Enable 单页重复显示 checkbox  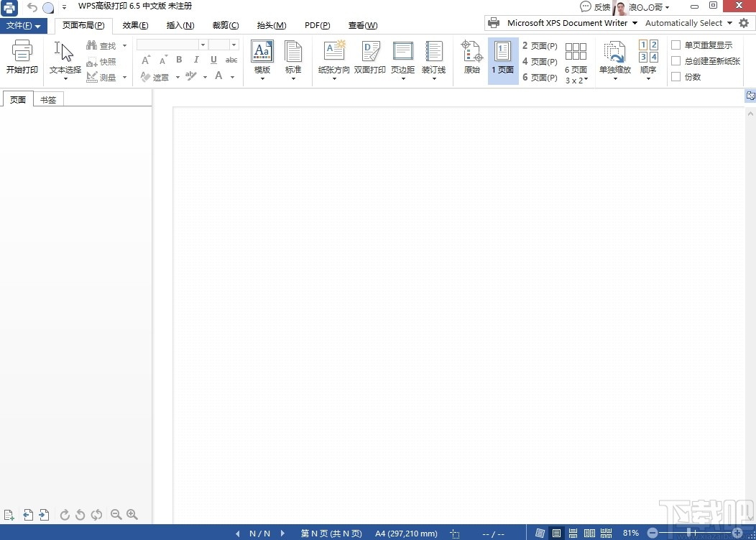(x=676, y=45)
